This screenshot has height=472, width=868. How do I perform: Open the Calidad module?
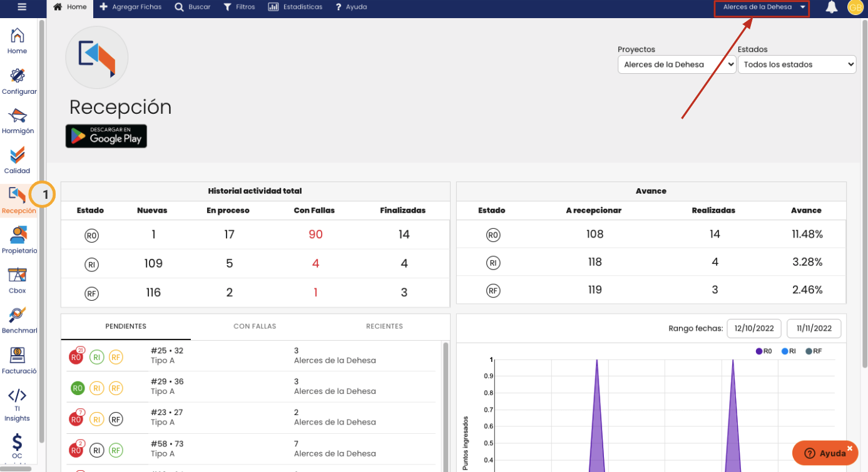click(x=18, y=161)
